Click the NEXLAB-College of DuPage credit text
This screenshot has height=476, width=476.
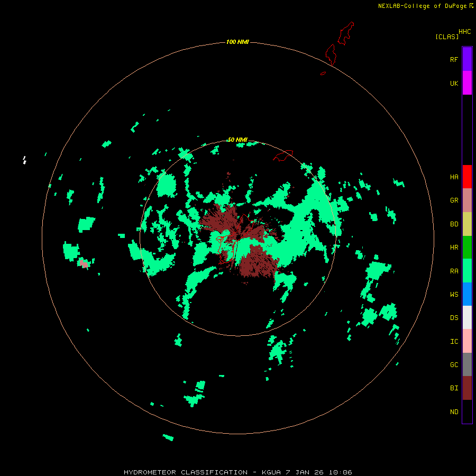pos(422,6)
